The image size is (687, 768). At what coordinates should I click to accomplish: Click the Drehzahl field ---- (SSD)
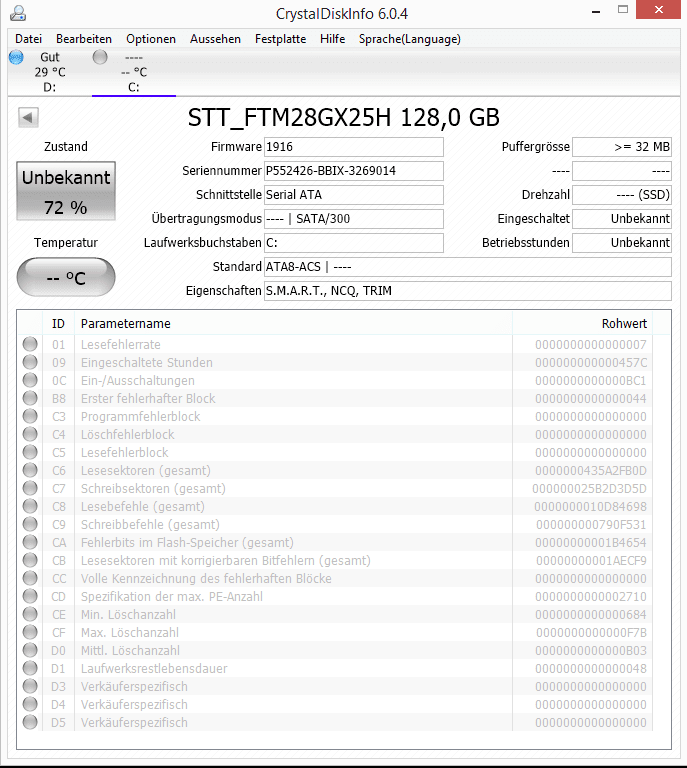point(622,195)
